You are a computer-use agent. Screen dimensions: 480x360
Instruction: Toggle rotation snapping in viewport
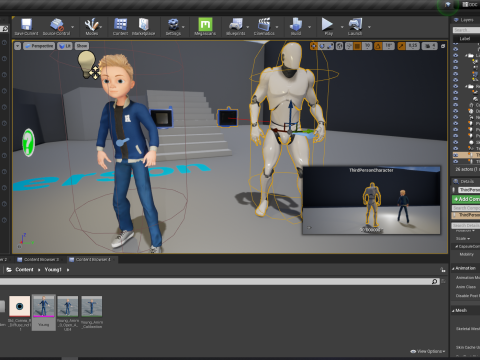coord(378,46)
